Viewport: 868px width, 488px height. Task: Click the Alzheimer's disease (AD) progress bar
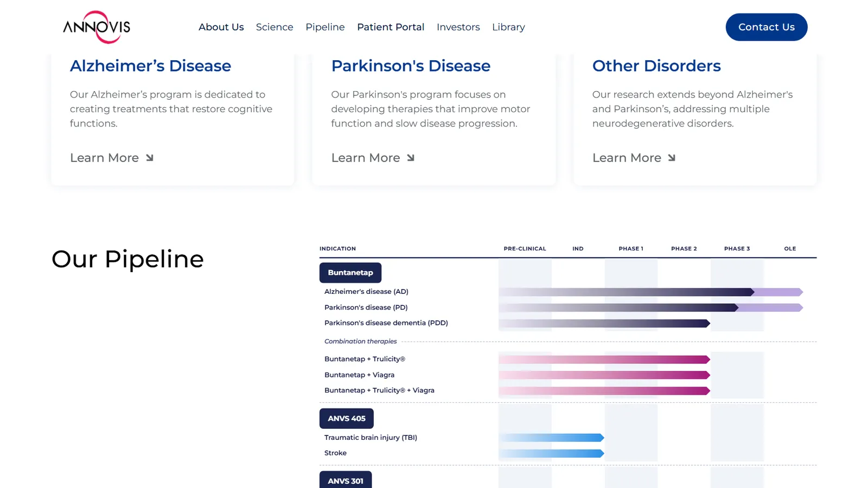[651, 292]
